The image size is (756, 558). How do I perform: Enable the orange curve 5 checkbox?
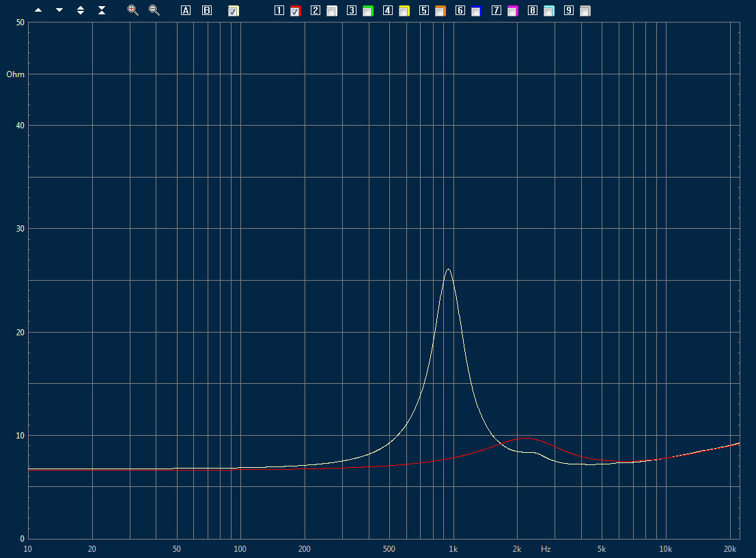click(x=440, y=11)
